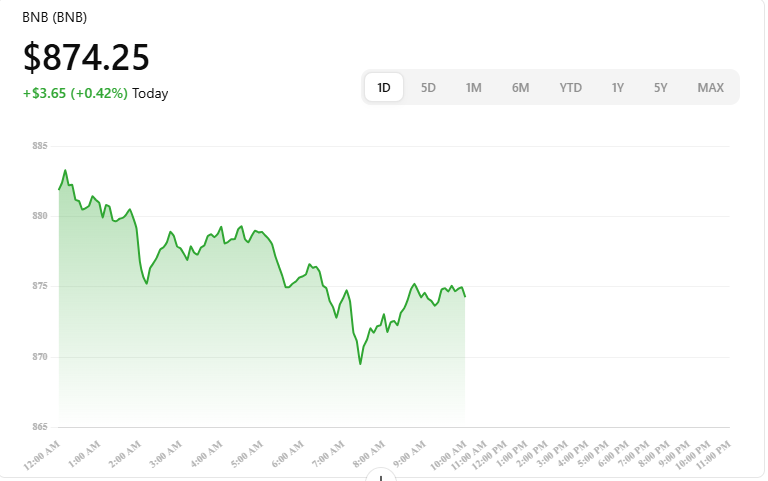This screenshot has height=481, width=768.
Task: Switch to the 5D chart range
Action: [x=428, y=87]
